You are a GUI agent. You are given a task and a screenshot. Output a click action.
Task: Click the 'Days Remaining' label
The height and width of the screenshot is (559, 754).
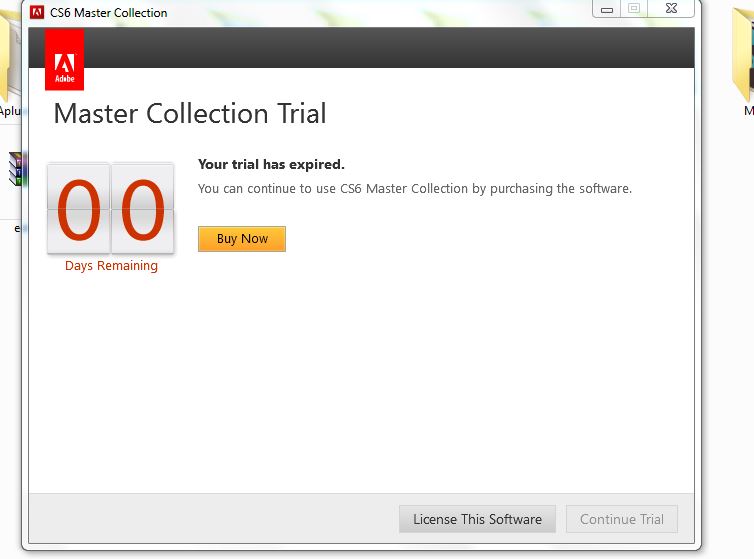pos(111,266)
